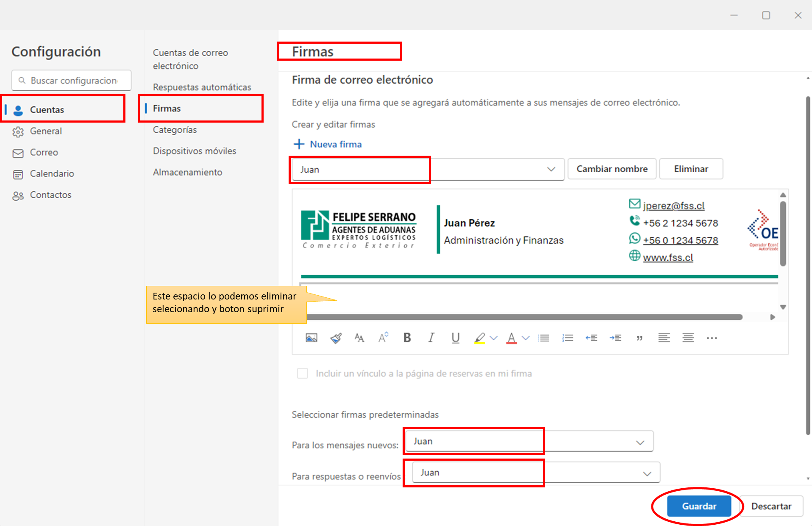Open more formatting options ellipsis
This screenshot has height=526, width=812.
tap(712, 338)
